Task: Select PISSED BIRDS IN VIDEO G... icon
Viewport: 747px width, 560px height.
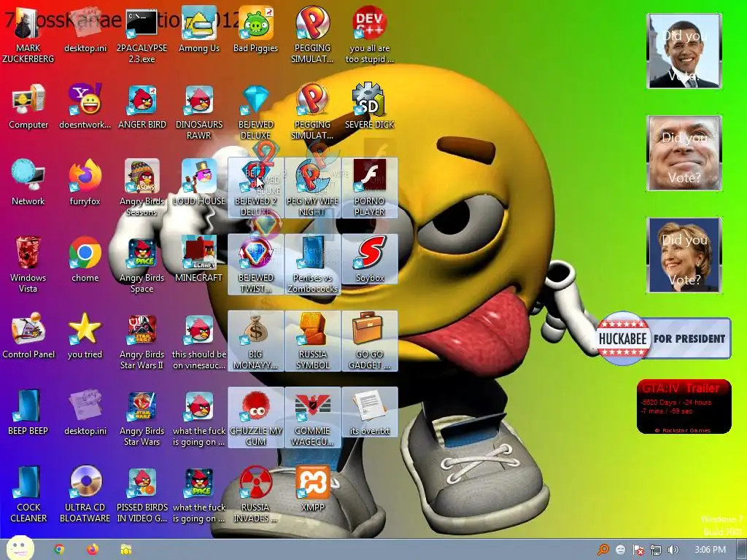Action: pos(142,495)
